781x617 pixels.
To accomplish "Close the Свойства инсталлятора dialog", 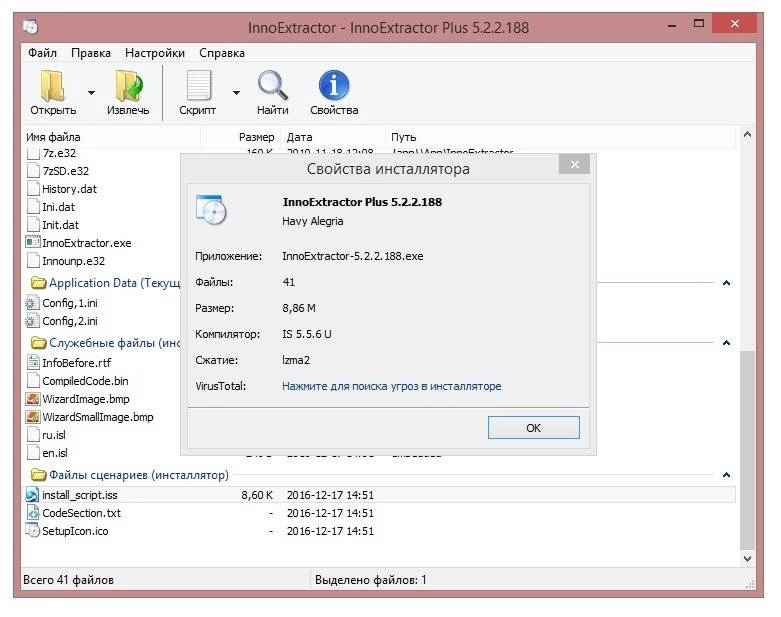I will tap(574, 164).
